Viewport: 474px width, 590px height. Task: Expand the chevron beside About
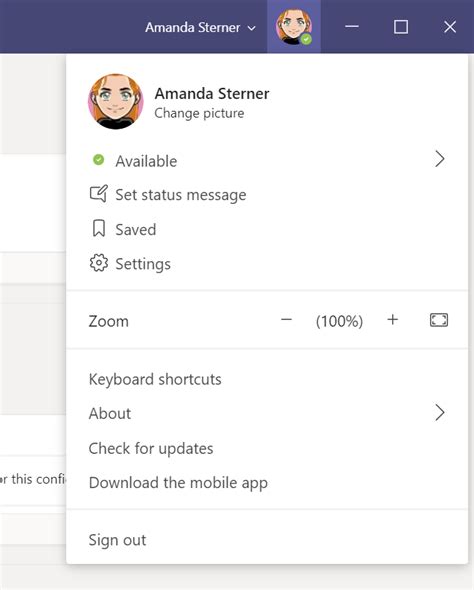point(439,413)
